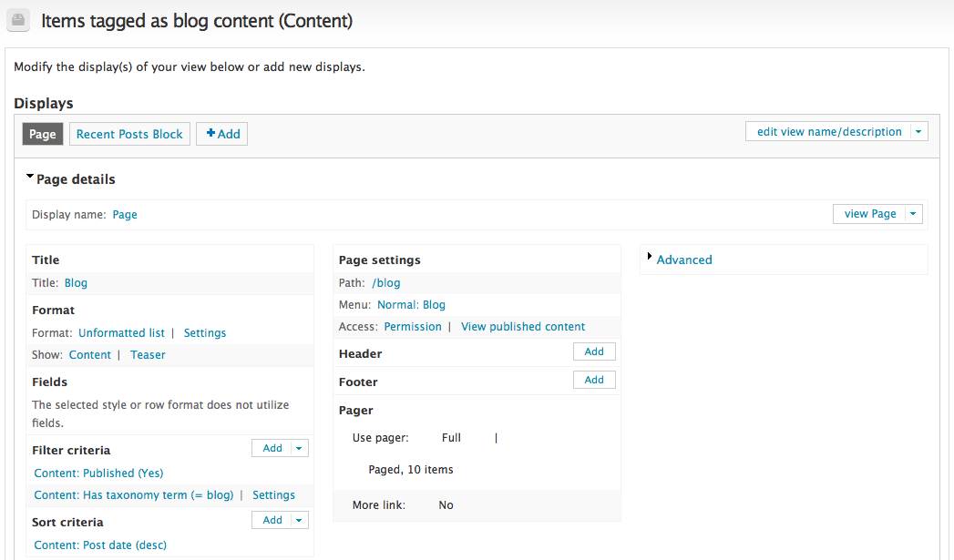Screen dimensions: 954x560
Task: Open Sort criteria Add dropdown arrow
Action: [300, 520]
